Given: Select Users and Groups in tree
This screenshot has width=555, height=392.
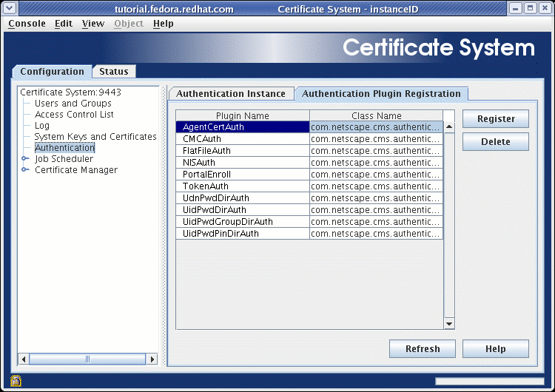Looking at the screenshot, I should click(x=73, y=104).
